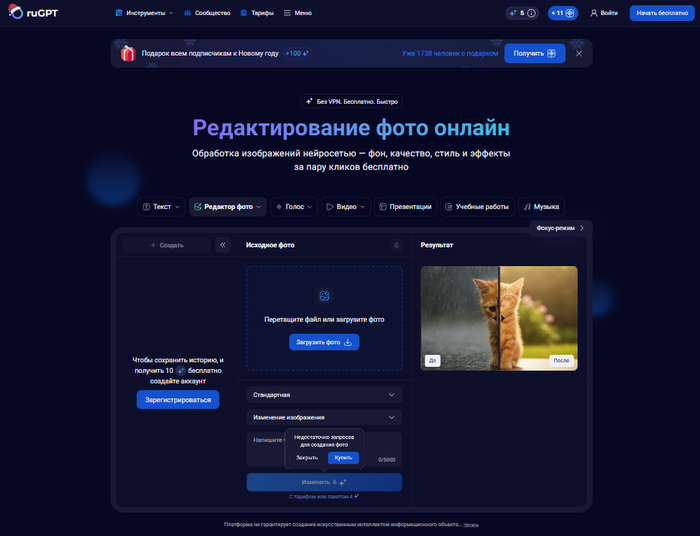Click the Зарегистрироваться button
The width and height of the screenshot is (700, 536).
(x=178, y=400)
